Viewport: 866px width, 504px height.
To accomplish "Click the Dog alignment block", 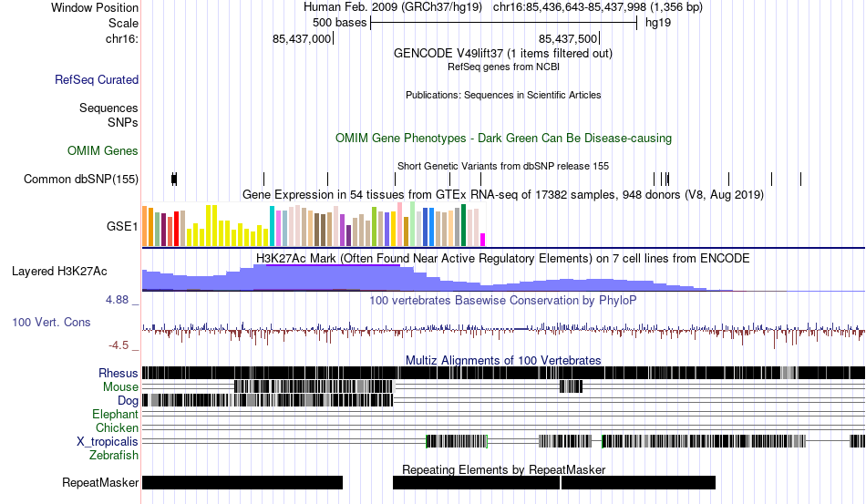I will (x=268, y=400).
